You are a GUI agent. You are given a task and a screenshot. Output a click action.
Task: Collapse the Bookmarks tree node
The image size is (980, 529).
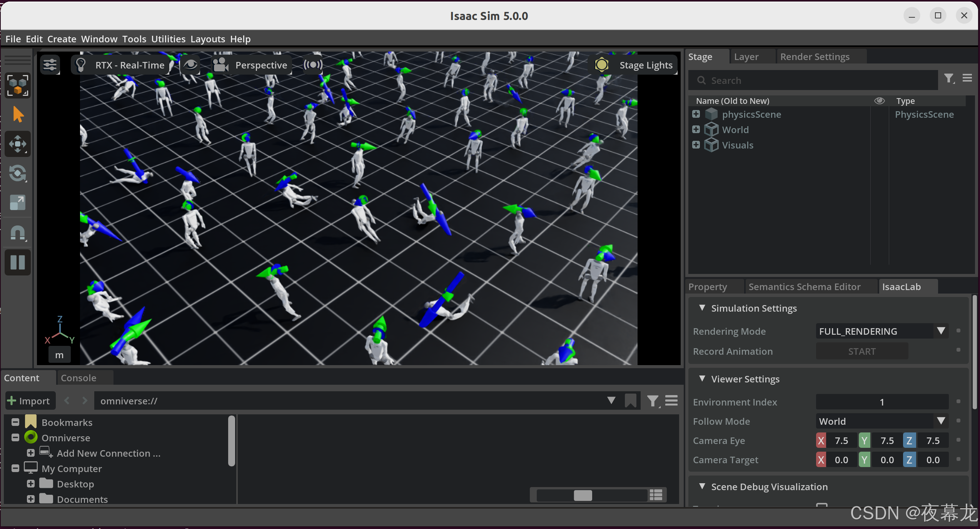(x=15, y=422)
